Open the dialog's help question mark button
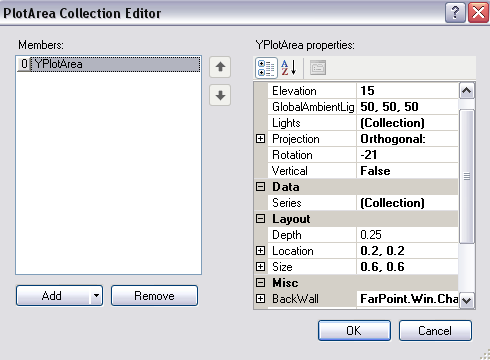Screen dimensions: 490x360 click(x=455, y=13)
